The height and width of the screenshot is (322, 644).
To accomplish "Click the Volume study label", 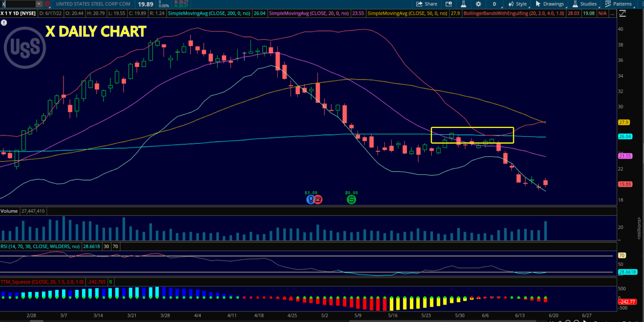I will 9,211.
